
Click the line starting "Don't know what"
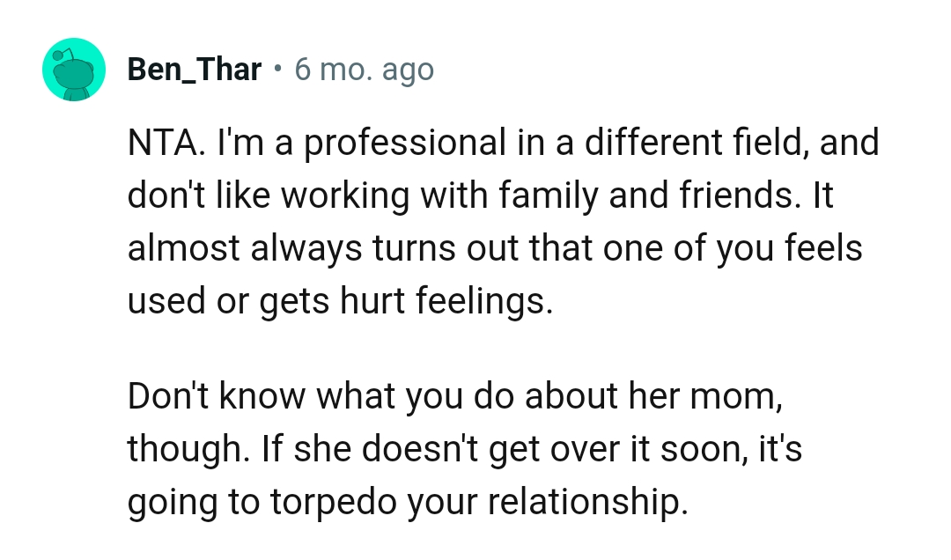coord(454,397)
